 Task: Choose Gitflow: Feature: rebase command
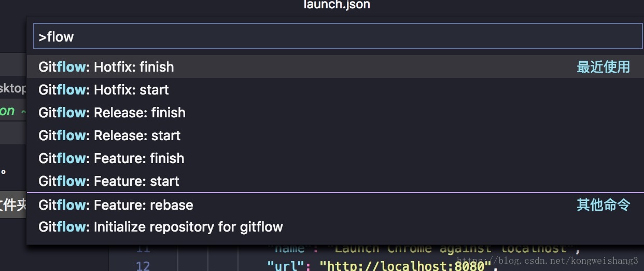tap(334, 205)
